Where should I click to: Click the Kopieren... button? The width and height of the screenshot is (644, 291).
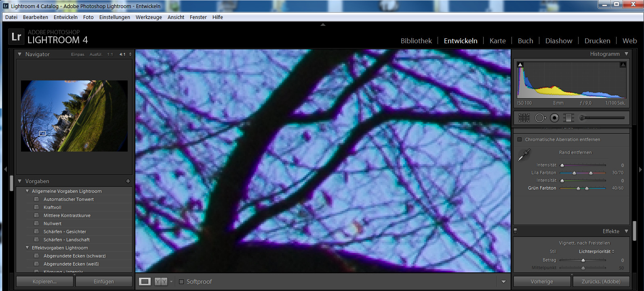[45, 282]
